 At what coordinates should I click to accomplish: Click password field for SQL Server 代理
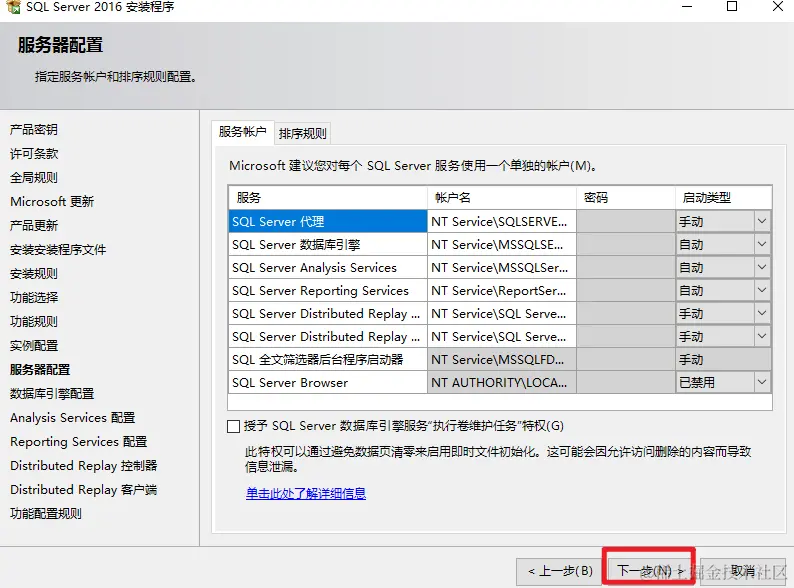(626, 221)
